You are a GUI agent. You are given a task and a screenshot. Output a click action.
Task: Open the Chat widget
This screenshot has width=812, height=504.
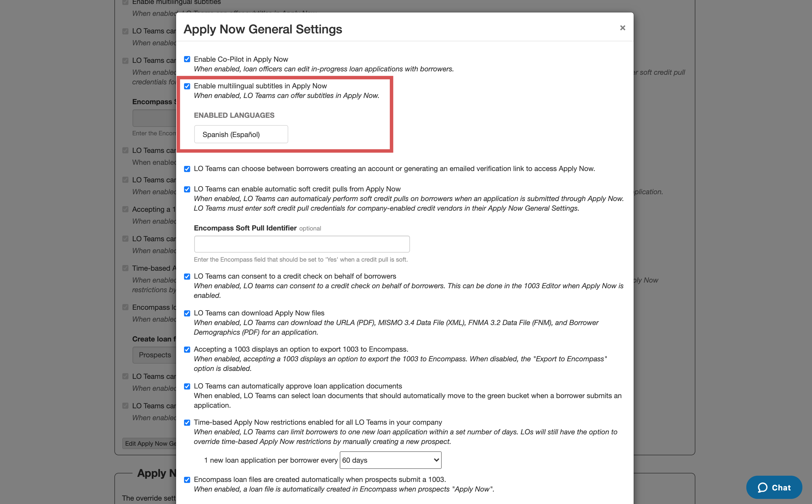coord(774,487)
